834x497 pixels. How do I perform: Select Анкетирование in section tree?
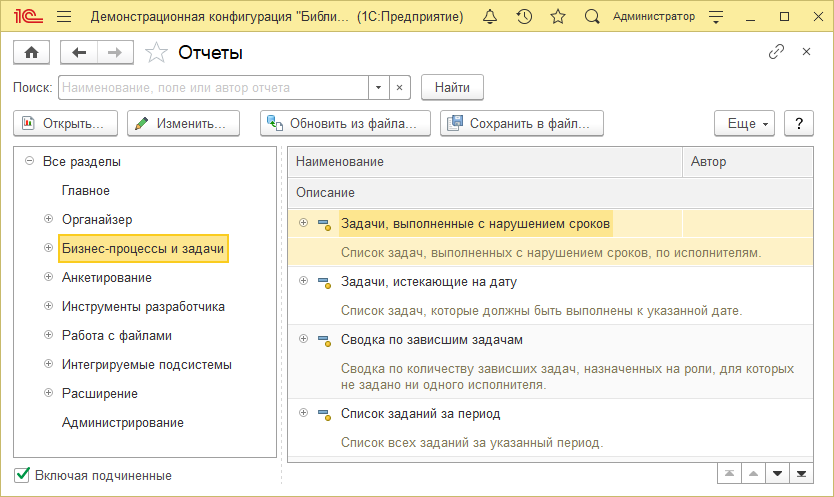106,277
